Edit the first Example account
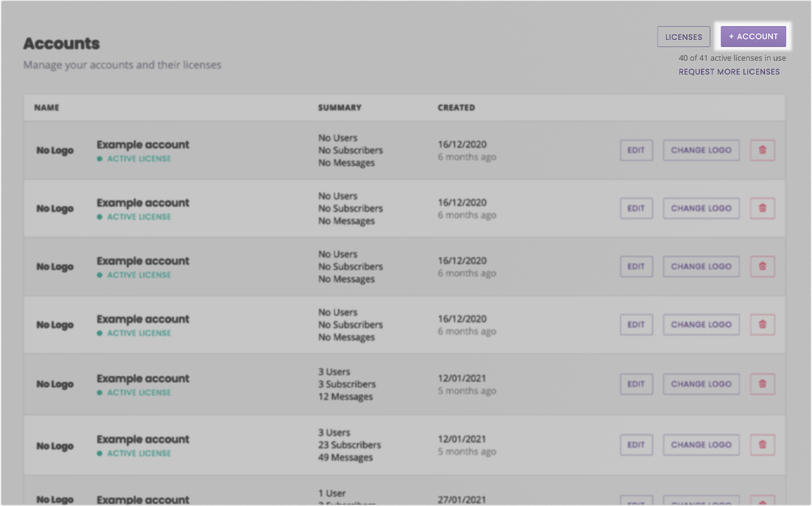 [x=636, y=150]
